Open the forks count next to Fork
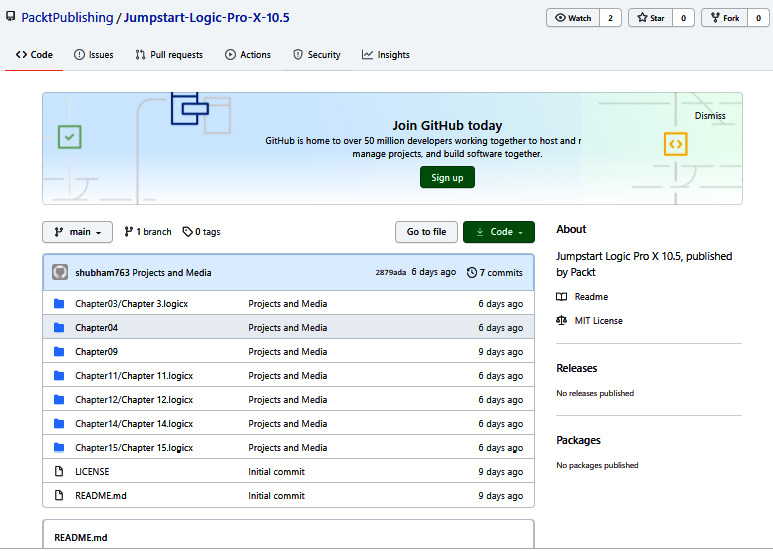Image resolution: width=773 pixels, height=551 pixels. click(758, 18)
